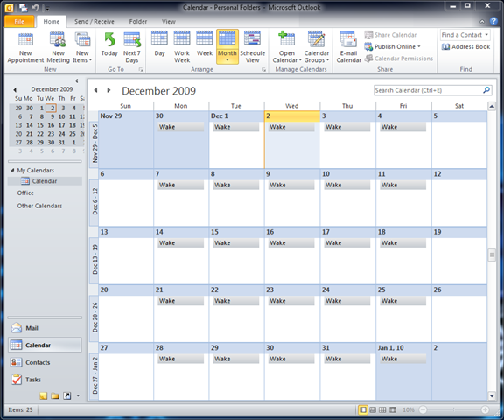The height and width of the screenshot is (420, 504).
Task: Toggle the Normal view button in status bar
Action: pos(363,409)
